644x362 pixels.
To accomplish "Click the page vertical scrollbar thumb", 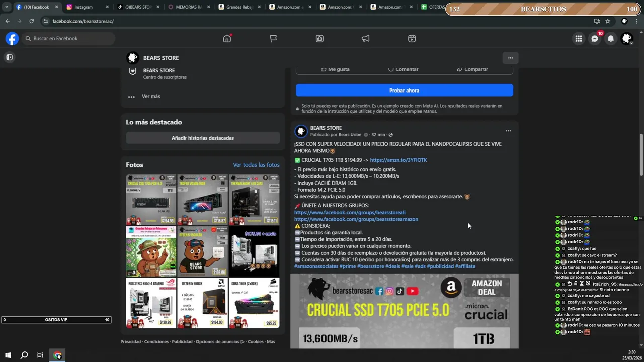I will [641, 155].
